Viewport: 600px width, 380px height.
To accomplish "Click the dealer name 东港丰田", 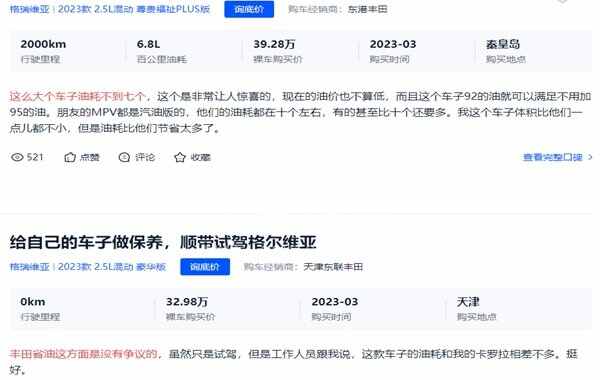I will tap(368, 9).
